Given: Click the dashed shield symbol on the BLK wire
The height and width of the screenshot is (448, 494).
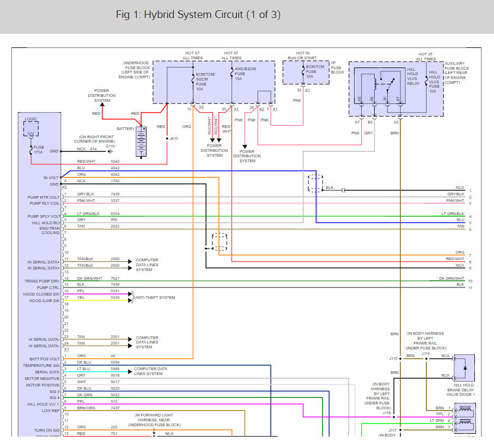Looking at the screenshot, I should [x=315, y=184].
